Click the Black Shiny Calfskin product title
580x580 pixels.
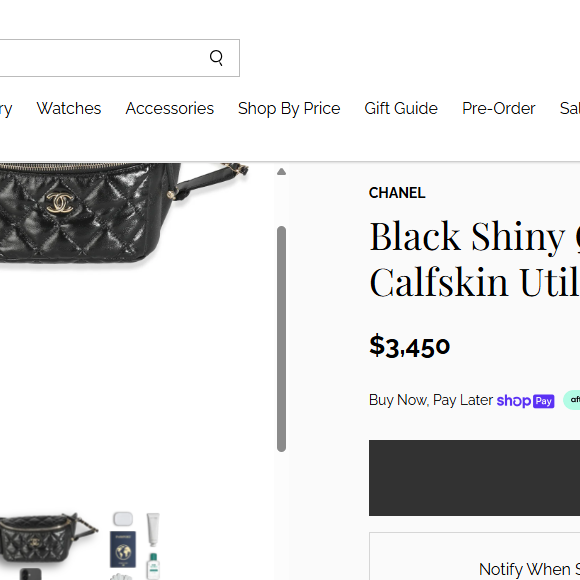coord(474,259)
